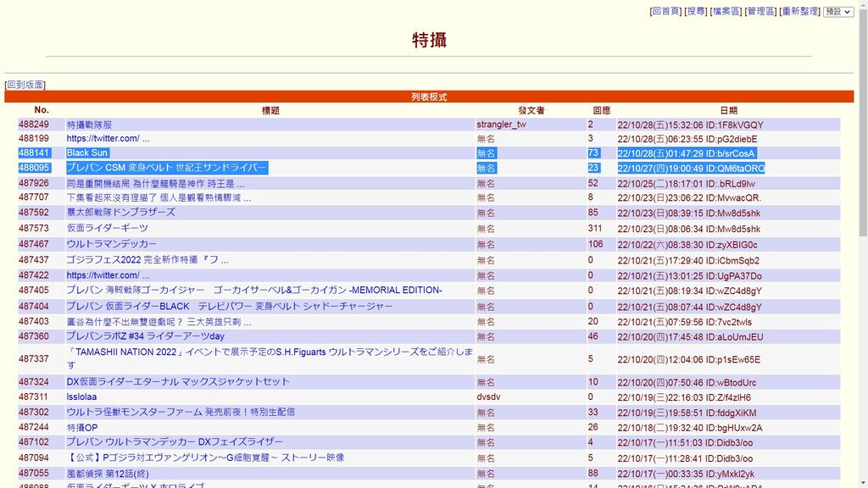Click the 標題 column header
The image size is (868, 488).
tap(270, 111)
